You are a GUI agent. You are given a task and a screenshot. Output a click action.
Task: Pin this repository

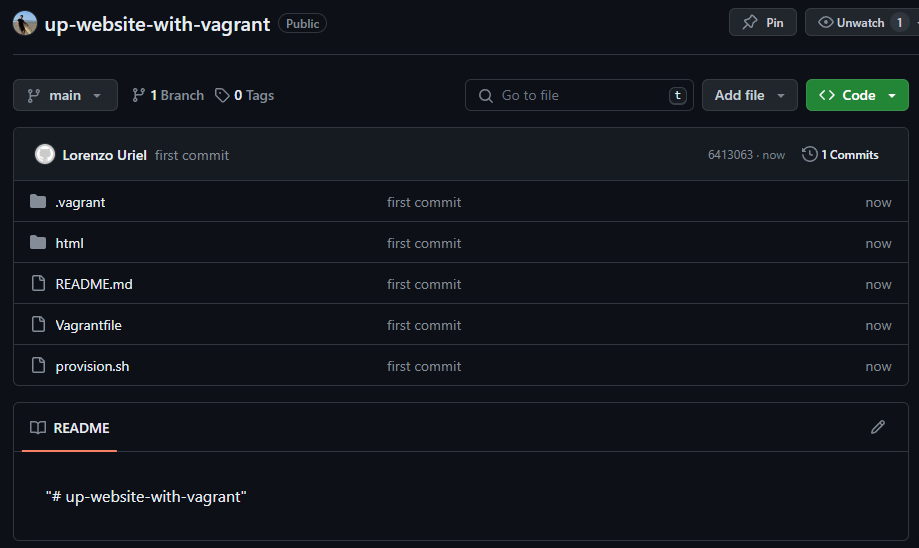tap(763, 23)
